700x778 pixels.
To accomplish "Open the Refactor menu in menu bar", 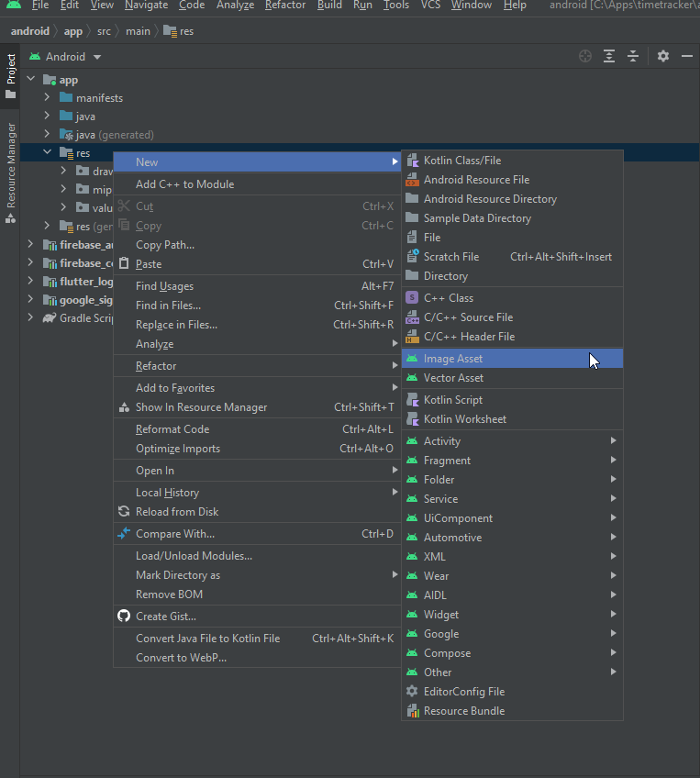I will [284, 6].
